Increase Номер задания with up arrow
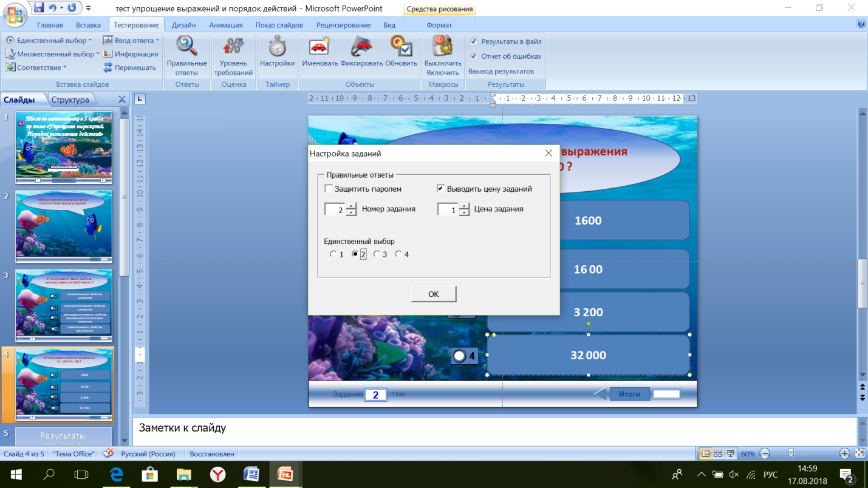The width and height of the screenshot is (868, 488). 350,206
